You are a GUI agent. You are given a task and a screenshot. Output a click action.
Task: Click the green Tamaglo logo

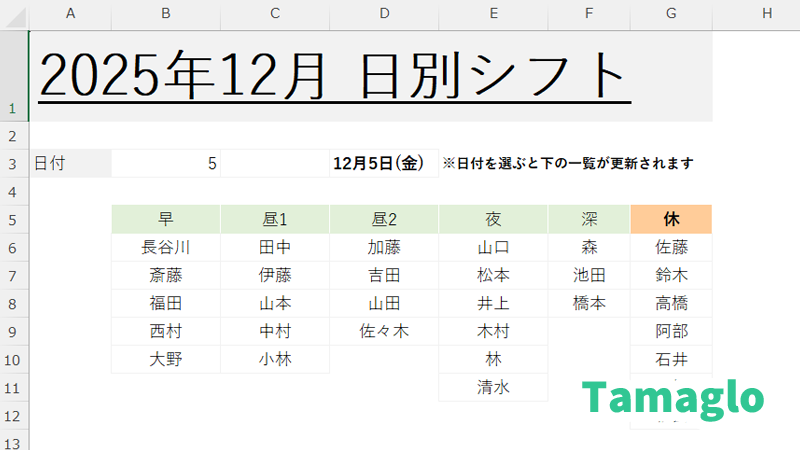pyautogui.click(x=673, y=398)
